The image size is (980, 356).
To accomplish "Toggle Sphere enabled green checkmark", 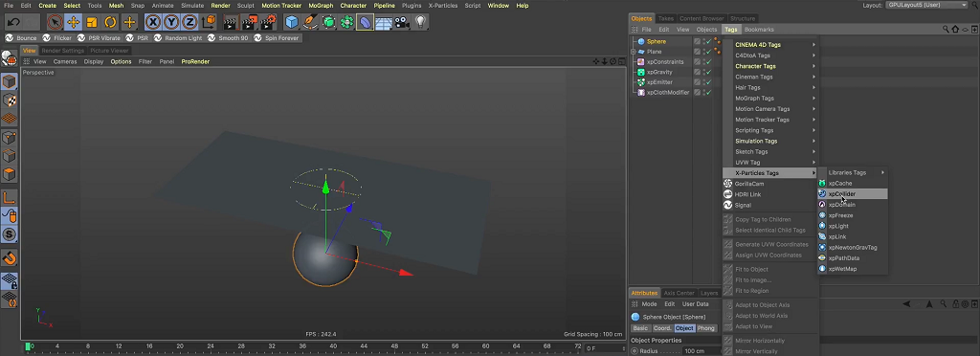I will 709,42.
